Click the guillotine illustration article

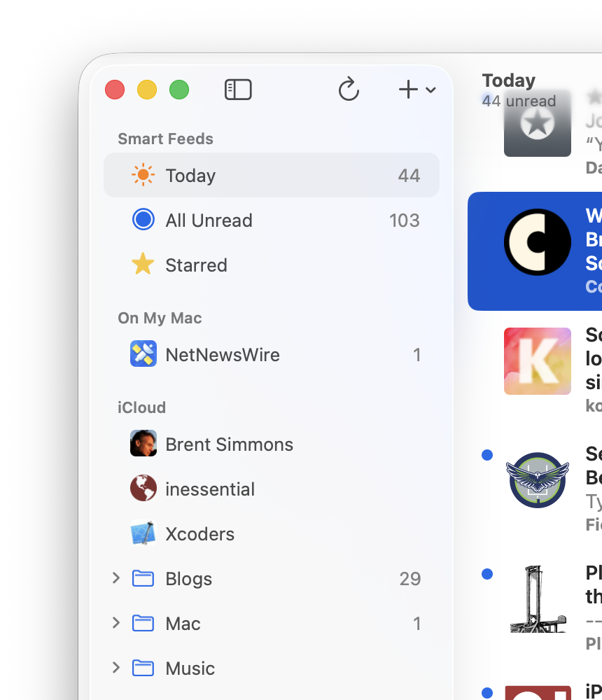tap(537, 598)
